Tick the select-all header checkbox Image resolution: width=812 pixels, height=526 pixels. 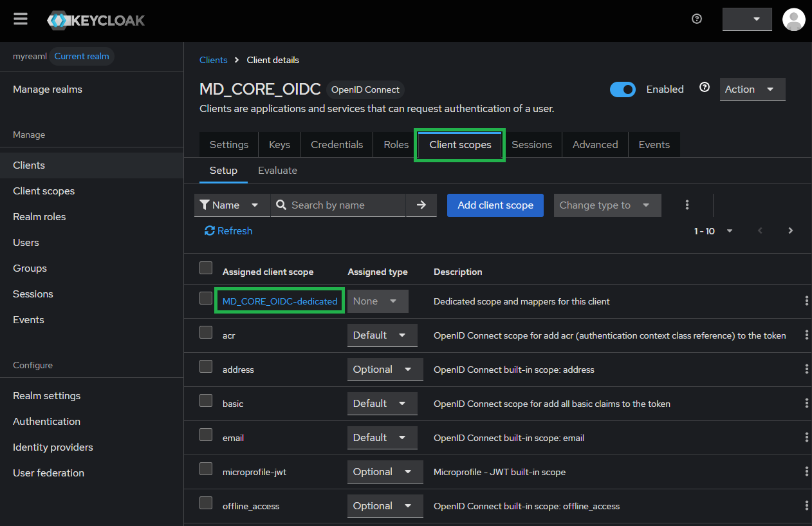pyautogui.click(x=206, y=268)
